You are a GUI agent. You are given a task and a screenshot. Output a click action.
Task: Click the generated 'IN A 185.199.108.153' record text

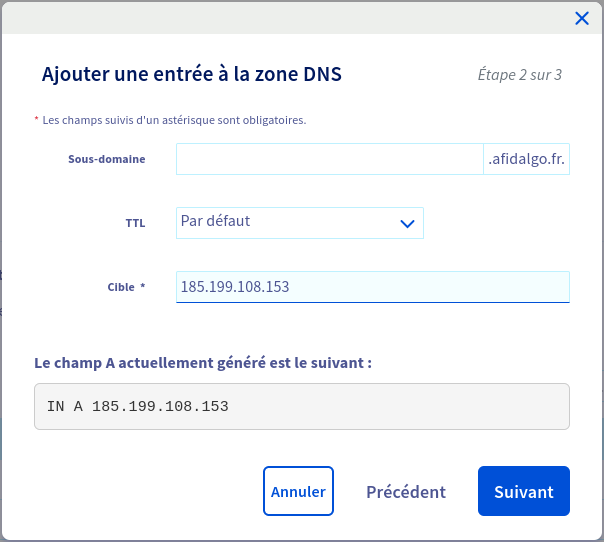click(138, 406)
